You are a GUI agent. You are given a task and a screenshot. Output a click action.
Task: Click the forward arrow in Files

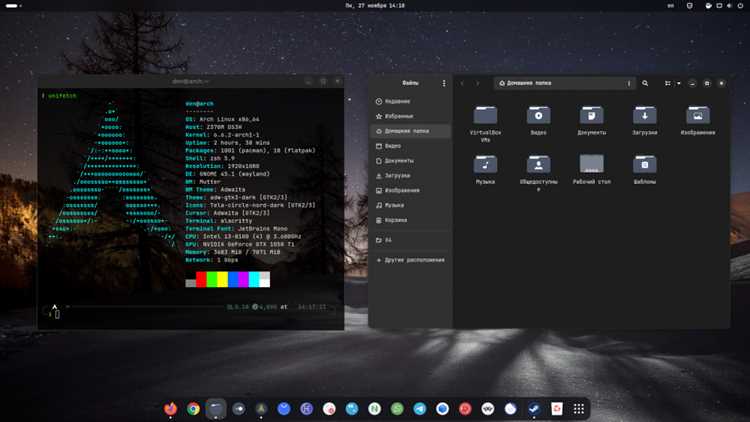(477, 83)
